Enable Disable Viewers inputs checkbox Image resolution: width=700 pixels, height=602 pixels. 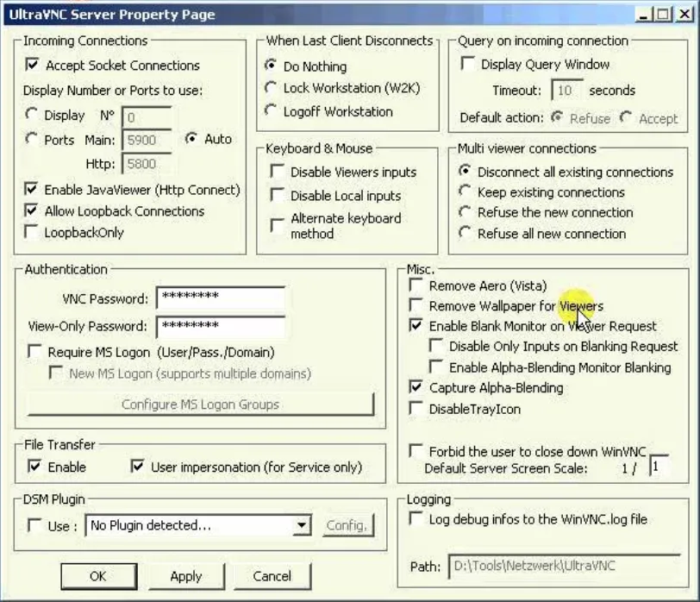[x=277, y=172]
